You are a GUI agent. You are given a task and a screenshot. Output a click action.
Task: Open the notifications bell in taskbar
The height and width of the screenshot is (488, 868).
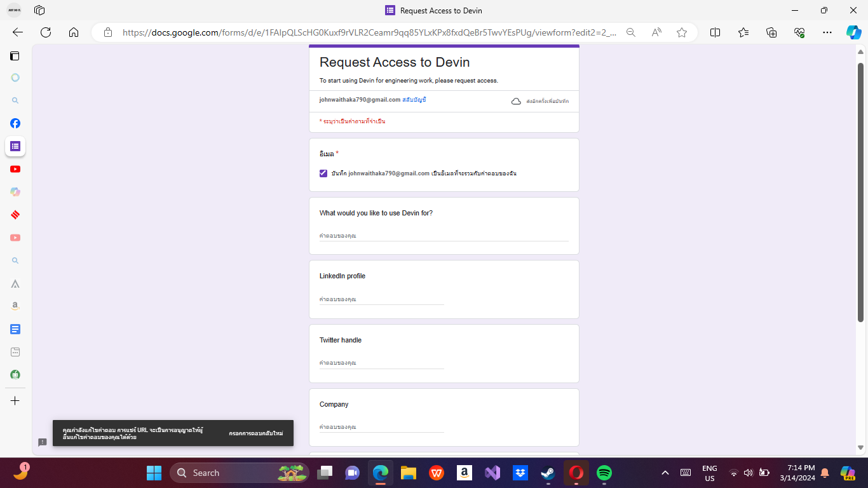click(825, 473)
